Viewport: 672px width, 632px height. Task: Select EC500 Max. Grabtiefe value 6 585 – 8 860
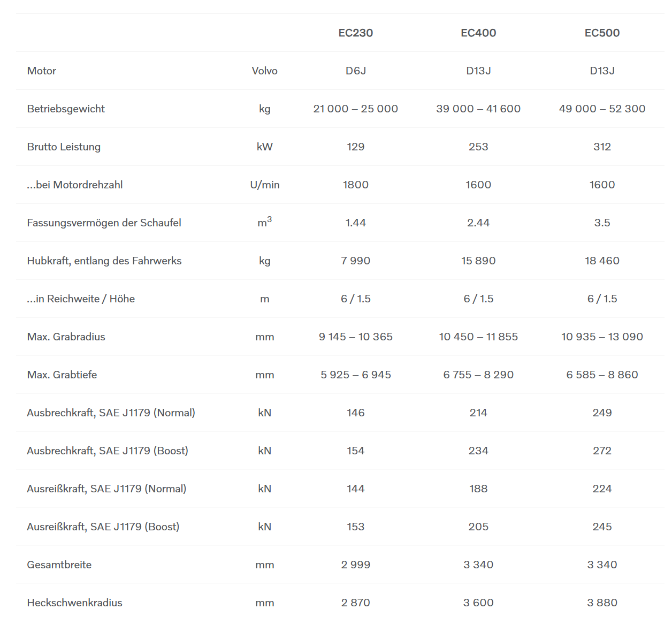tap(602, 375)
